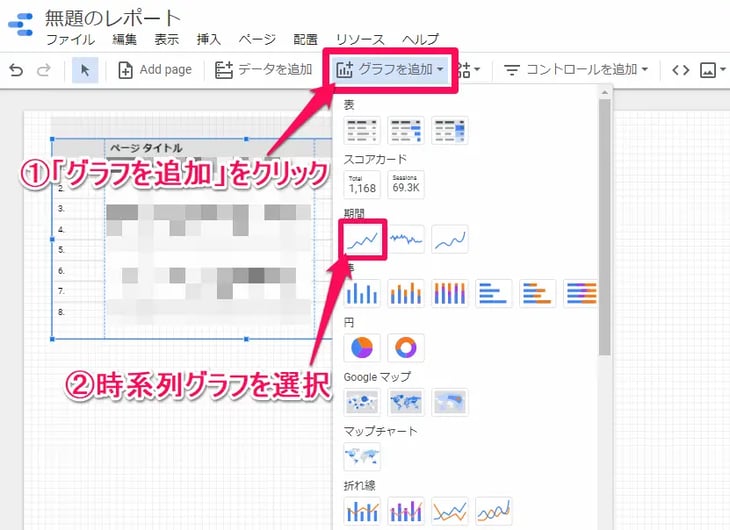Choose the Google Maps bubble map icon
Screen dimensions: 730x530
(361, 402)
